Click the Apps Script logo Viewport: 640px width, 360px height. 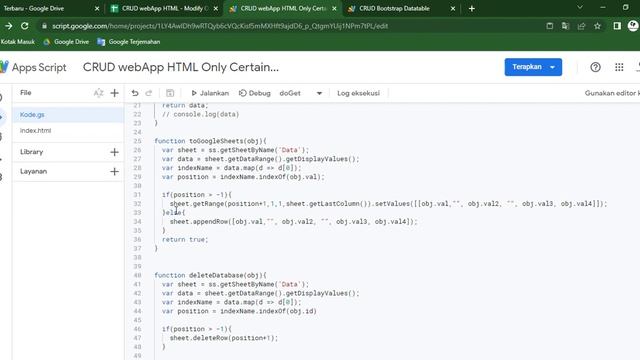coord(33,67)
